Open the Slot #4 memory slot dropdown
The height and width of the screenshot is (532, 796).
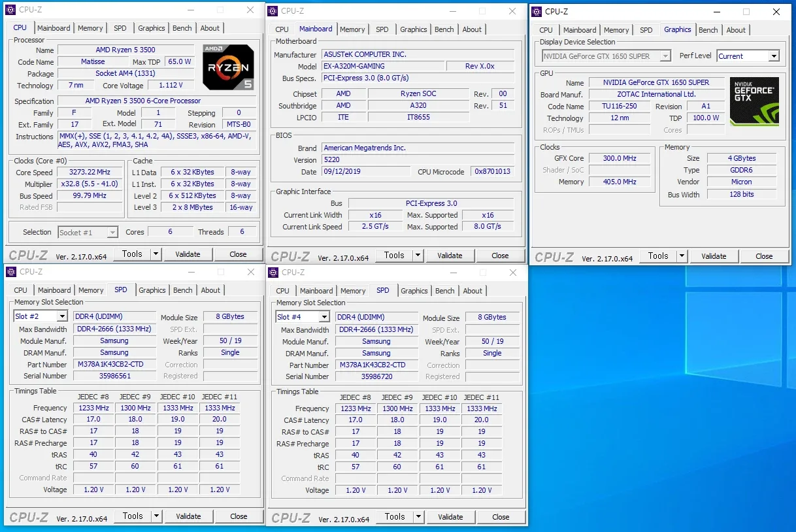coord(323,317)
